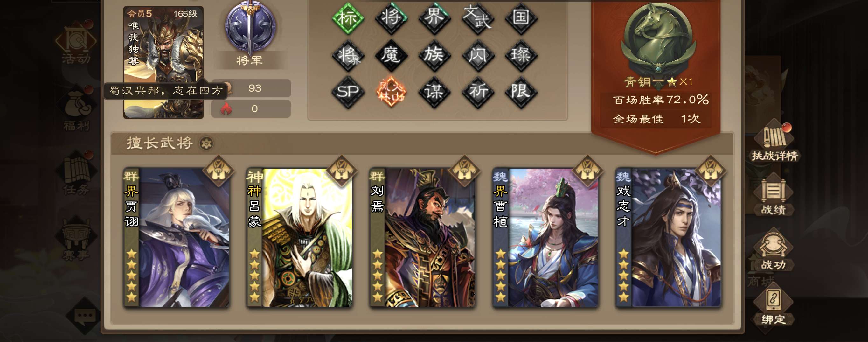Image resolution: width=868 pixels, height=342 pixels.
Task: Tap the player avatar portrait
Action: [x=163, y=62]
